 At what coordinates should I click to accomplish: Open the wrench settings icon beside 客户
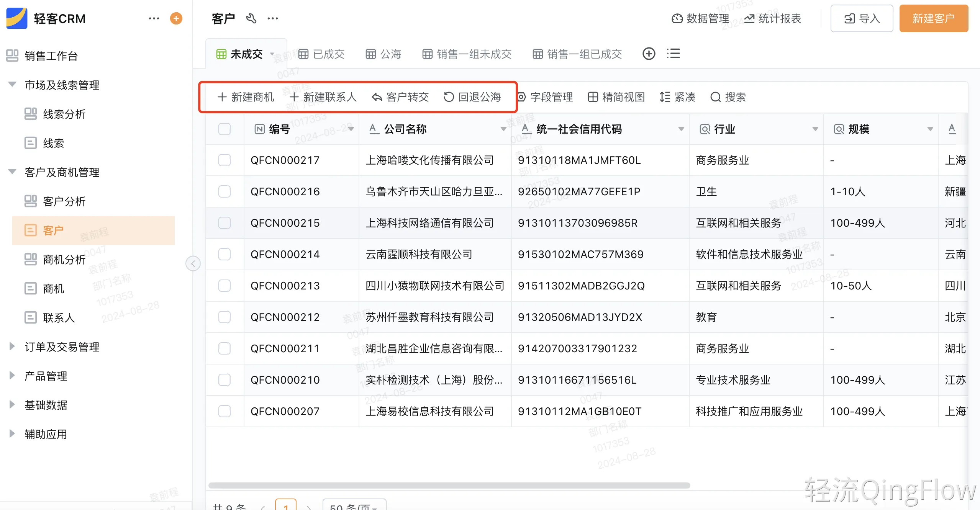click(251, 18)
